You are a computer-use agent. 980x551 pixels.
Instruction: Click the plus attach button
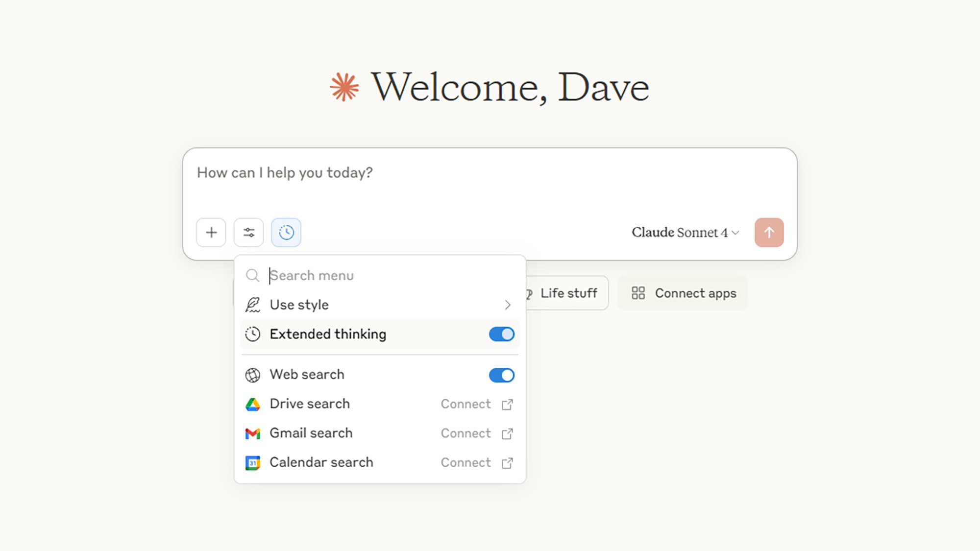211,232
